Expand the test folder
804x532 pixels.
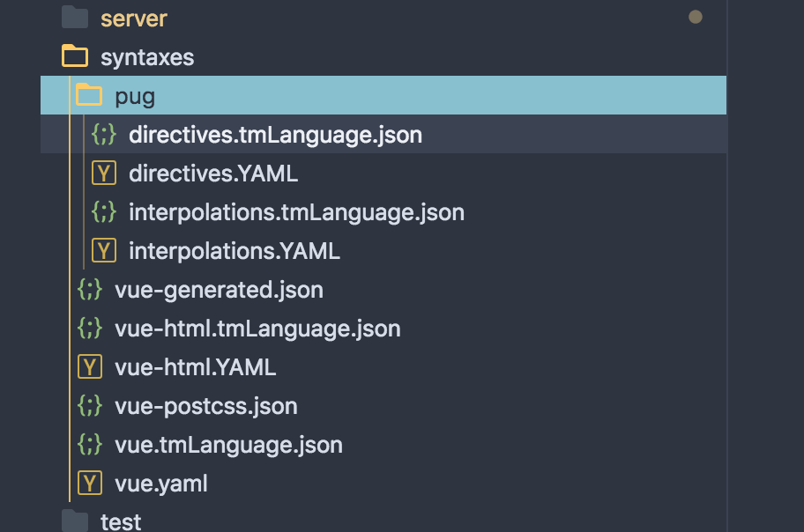[75, 521]
